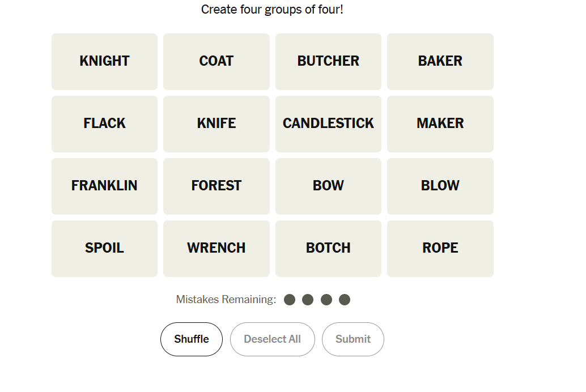Choose the BAKER word tile

point(440,61)
